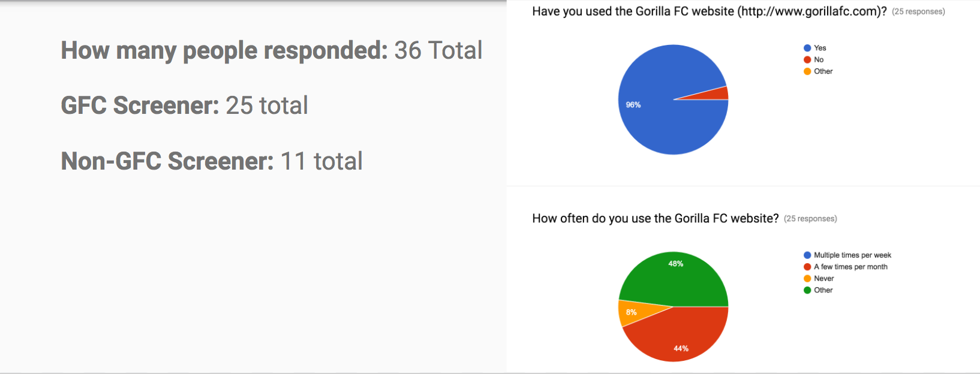980x374 pixels.
Task: Select the green 48% pie slice
Action: (675, 276)
